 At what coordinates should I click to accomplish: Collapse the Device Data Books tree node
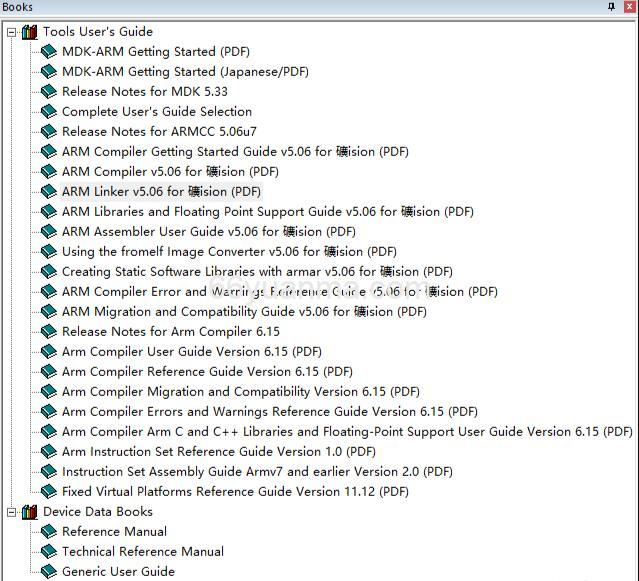12,512
